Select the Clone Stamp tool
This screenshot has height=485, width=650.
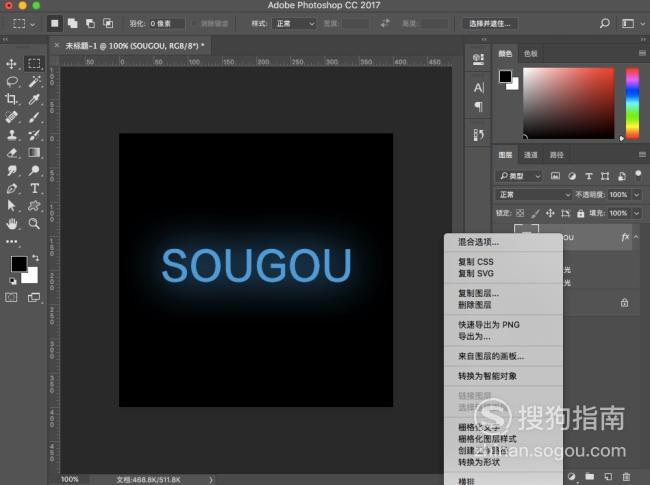click(12, 135)
